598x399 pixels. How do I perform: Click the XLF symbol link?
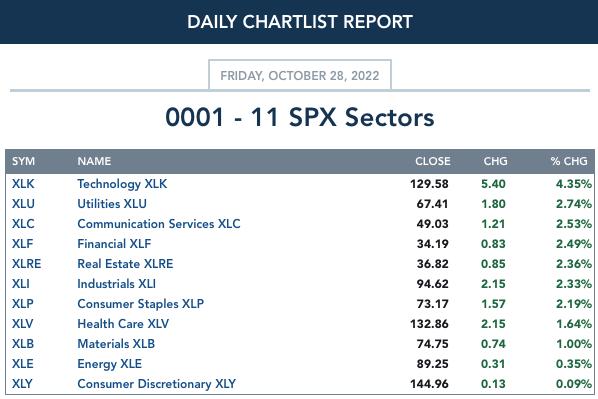(x=23, y=244)
